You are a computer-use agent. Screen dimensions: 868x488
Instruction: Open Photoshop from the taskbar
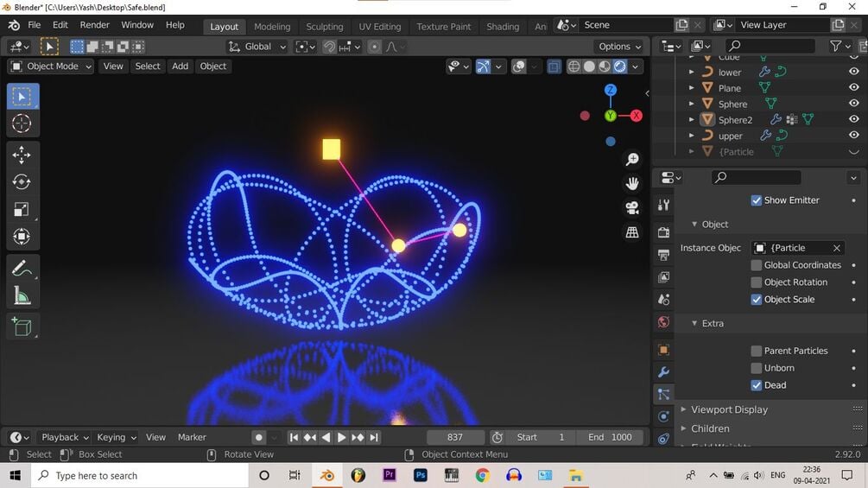[421, 475]
